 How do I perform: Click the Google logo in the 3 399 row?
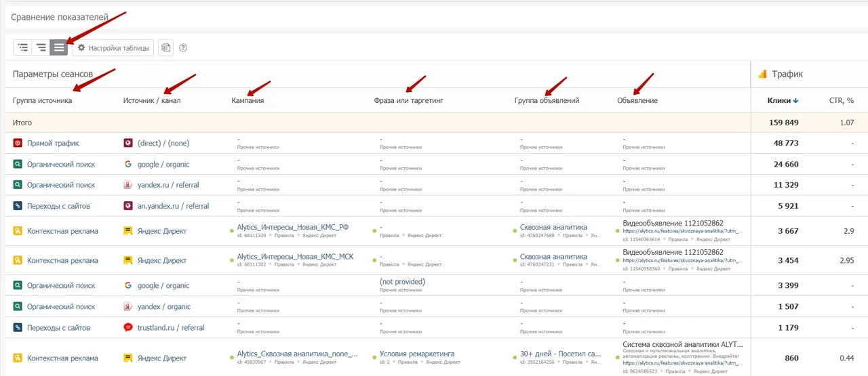[127, 285]
